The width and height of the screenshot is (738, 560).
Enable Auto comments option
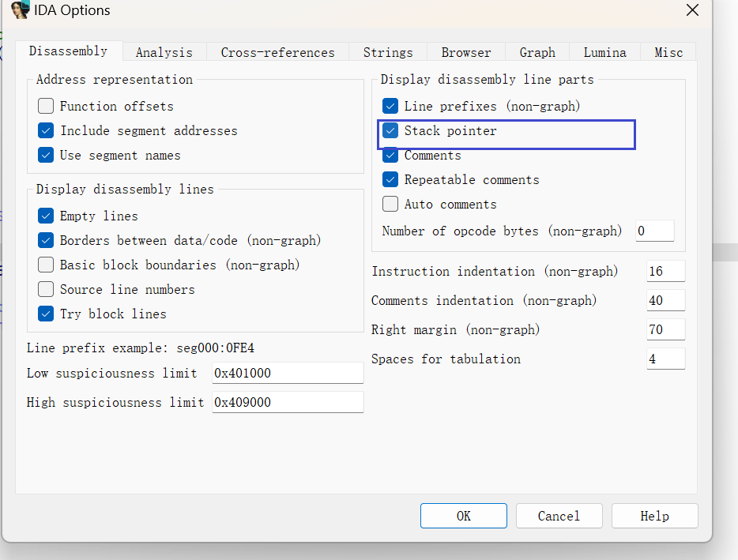click(390, 204)
